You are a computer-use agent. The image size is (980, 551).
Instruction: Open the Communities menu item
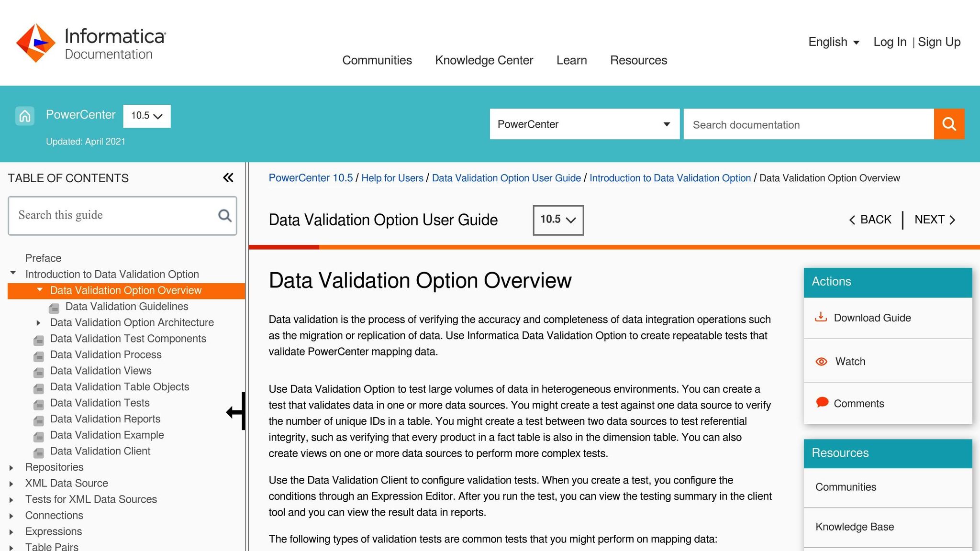[377, 60]
